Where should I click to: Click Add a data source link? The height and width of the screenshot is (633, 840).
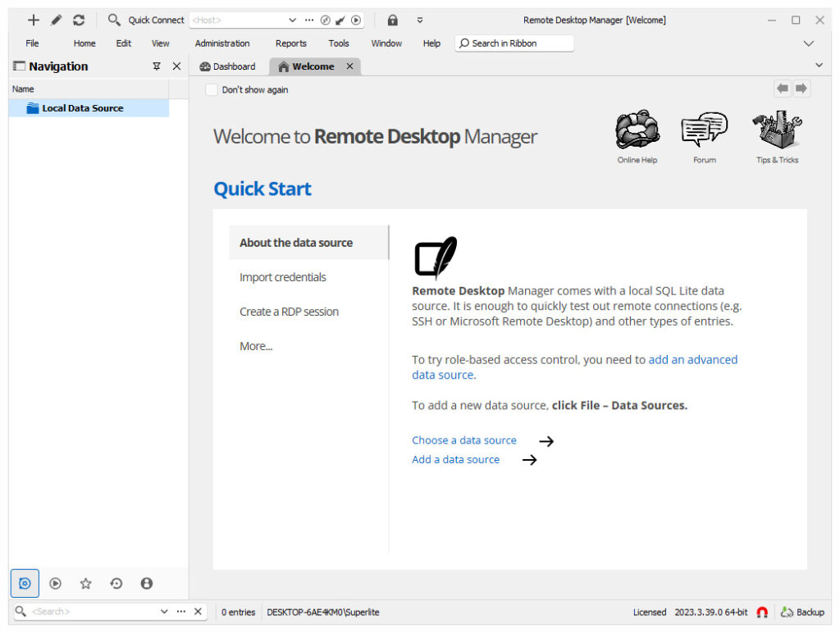[x=455, y=459]
